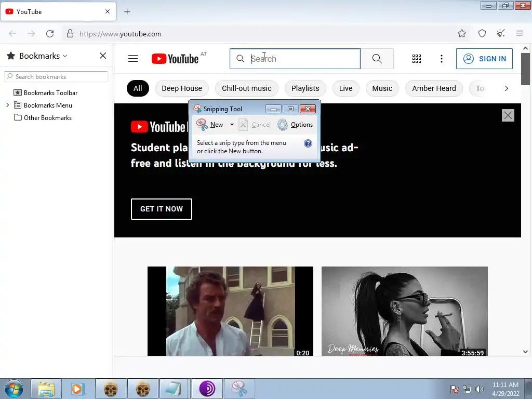The height and width of the screenshot is (399, 532).
Task: Click the first skull taskbar icon
Action: [110, 389]
